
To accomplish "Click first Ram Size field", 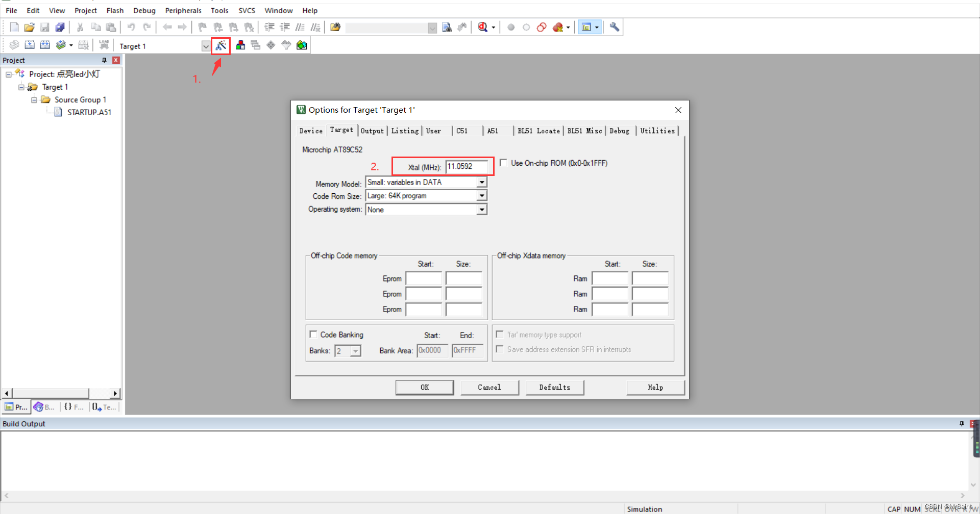I will [x=650, y=278].
